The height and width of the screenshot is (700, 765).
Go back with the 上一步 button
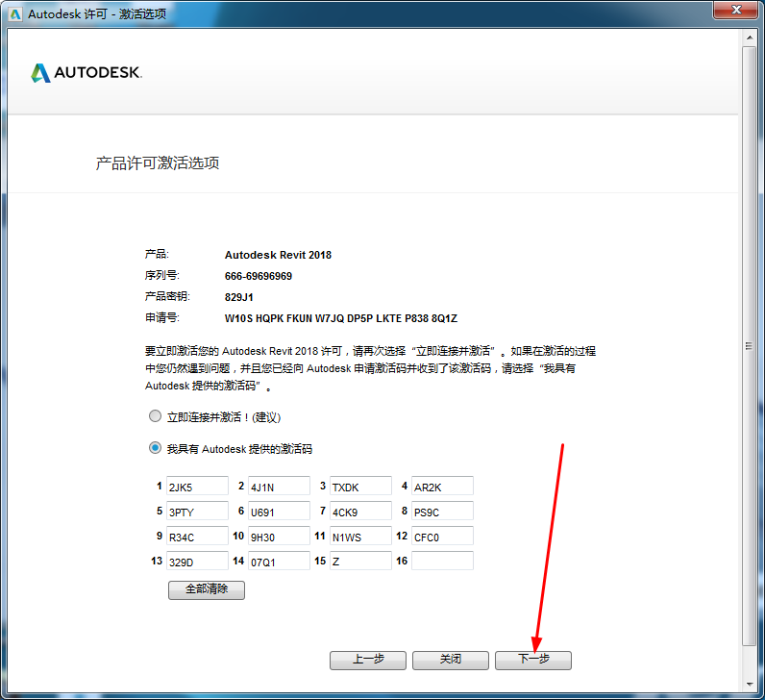pyautogui.click(x=367, y=660)
